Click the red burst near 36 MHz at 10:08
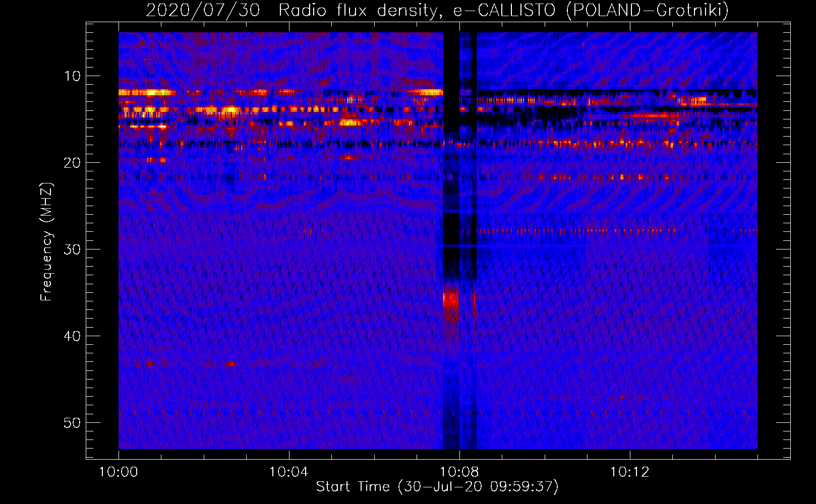816x504 pixels. (x=450, y=302)
